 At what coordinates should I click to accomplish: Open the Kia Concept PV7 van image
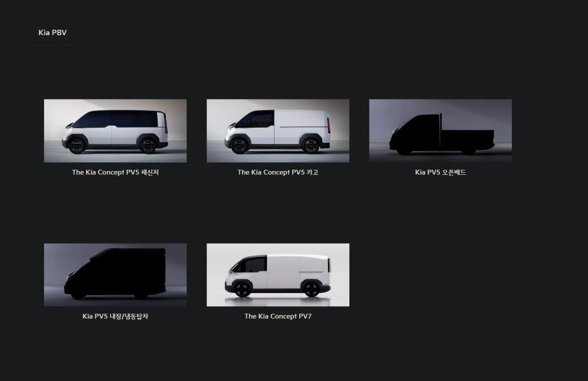tap(278, 275)
